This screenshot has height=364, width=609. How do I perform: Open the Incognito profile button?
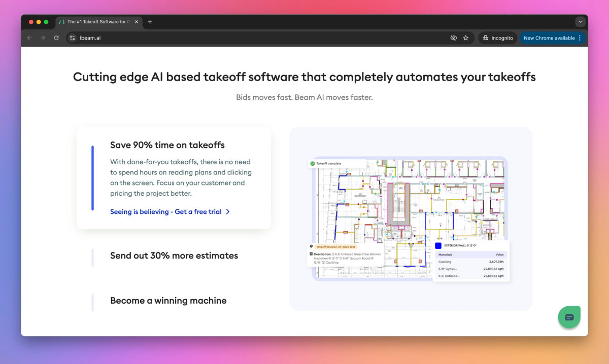click(x=498, y=38)
